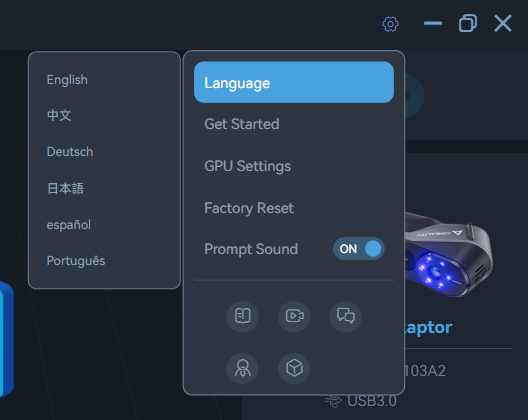The image size is (528, 420).
Task: Open the video tutorial icon
Action: click(x=294, y=316)
